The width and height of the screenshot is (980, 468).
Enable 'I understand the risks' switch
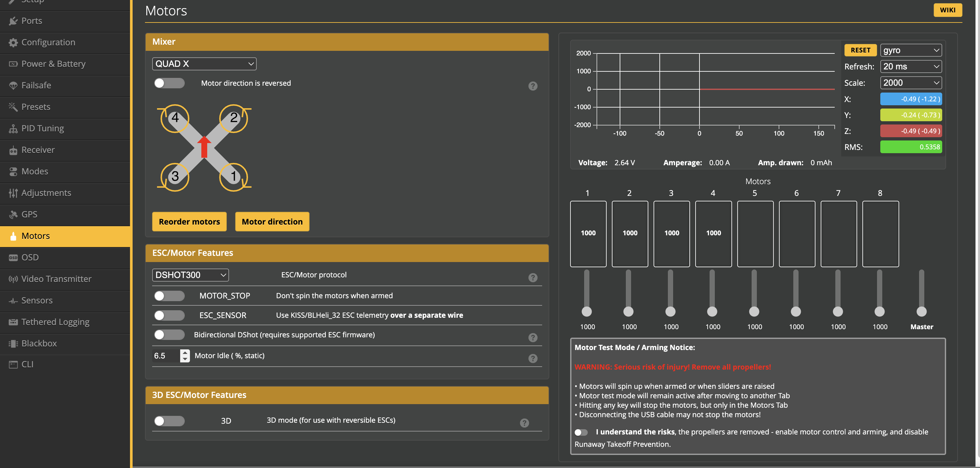point(581,432)
